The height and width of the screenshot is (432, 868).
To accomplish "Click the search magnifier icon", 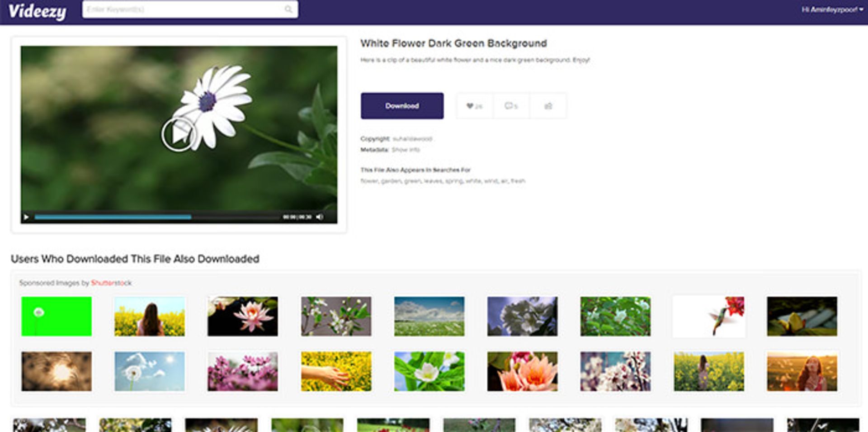I will (288, 9).
